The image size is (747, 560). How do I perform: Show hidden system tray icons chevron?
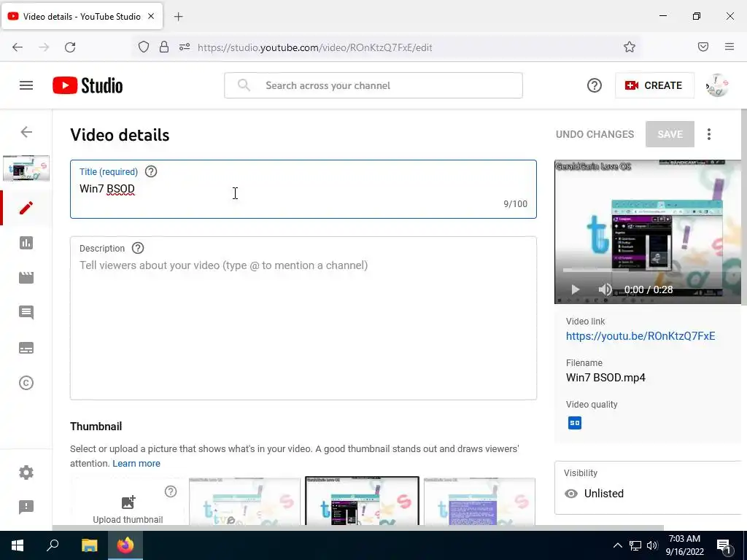[x=617, y=545]
